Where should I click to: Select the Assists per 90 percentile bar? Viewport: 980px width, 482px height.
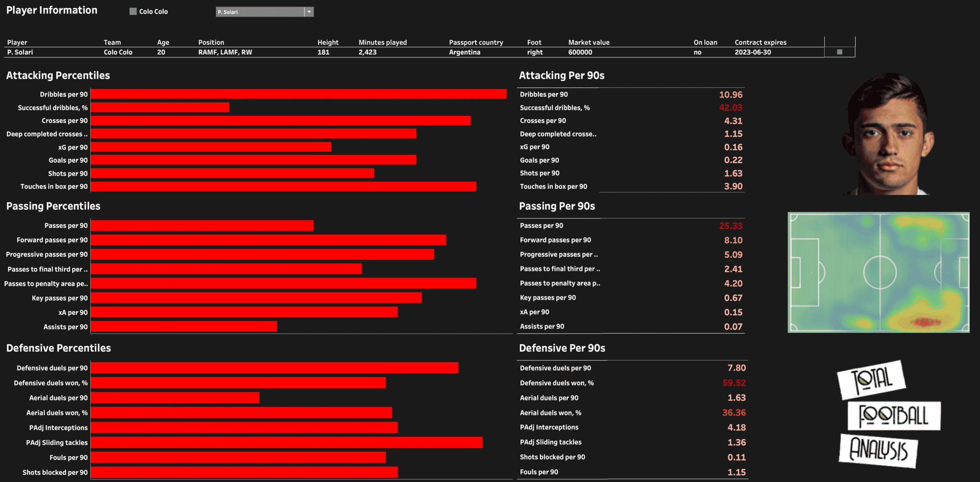[184, 327]
